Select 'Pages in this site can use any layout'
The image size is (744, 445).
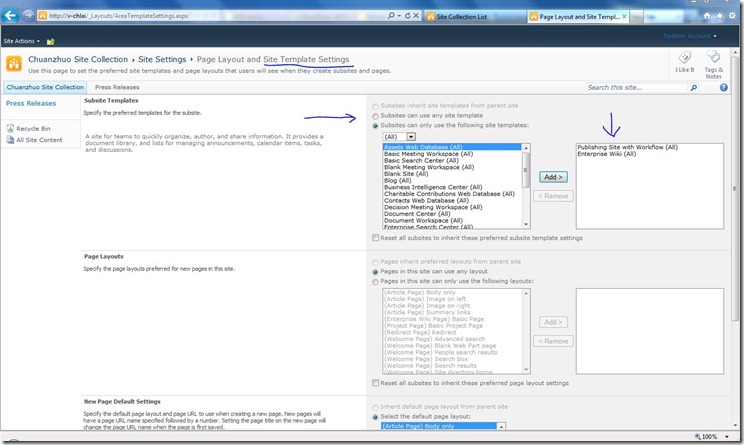pyautogui.click(x=375, y=272)
